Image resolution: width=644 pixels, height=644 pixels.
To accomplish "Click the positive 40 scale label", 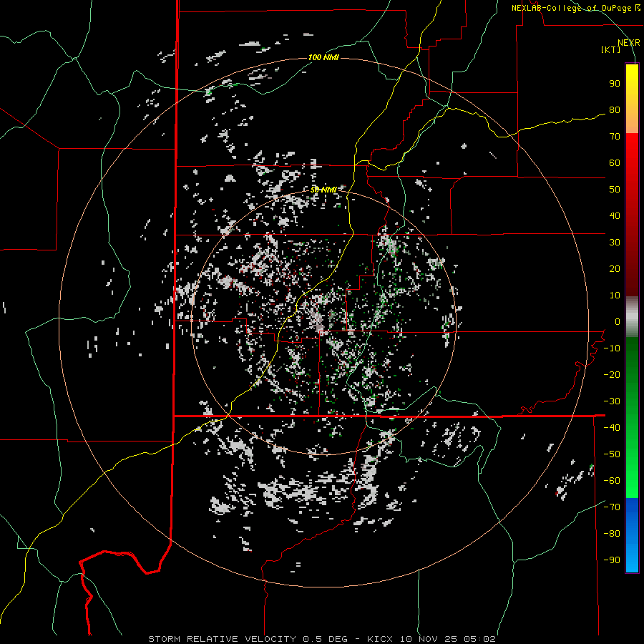I will [x=615, y=215].
